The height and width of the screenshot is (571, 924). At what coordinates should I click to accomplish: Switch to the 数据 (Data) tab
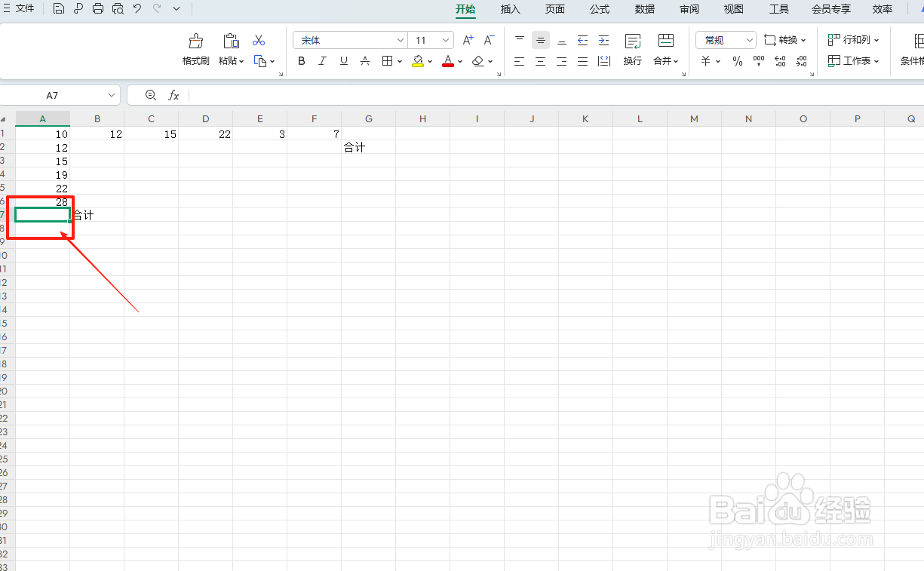point(645,9)
